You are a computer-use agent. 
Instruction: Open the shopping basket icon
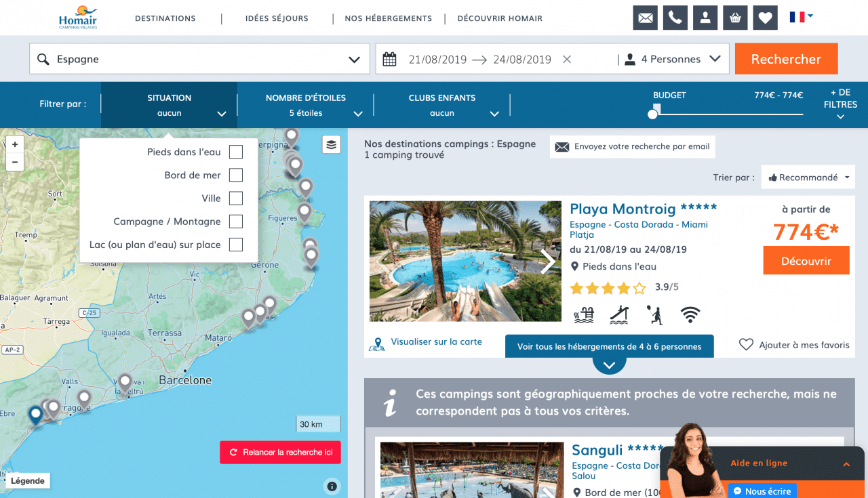click(735, 18)
